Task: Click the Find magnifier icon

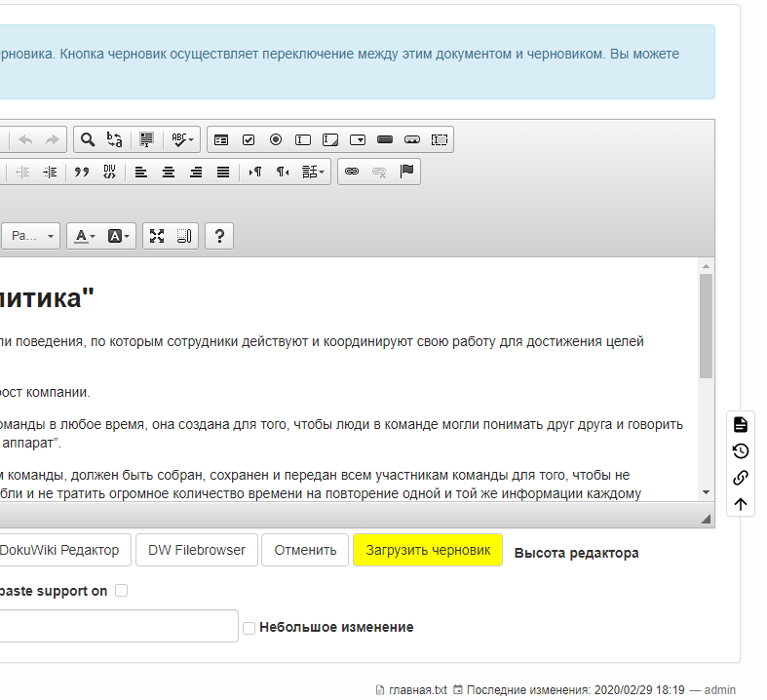Action: 88,139
